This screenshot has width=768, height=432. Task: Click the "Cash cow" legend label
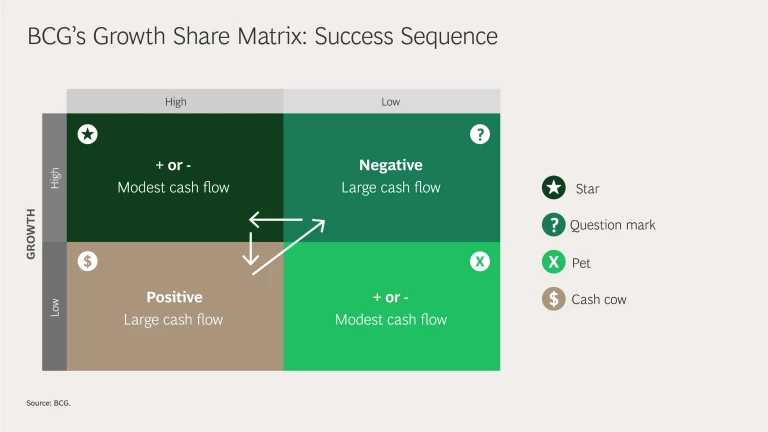pos(599,299)
